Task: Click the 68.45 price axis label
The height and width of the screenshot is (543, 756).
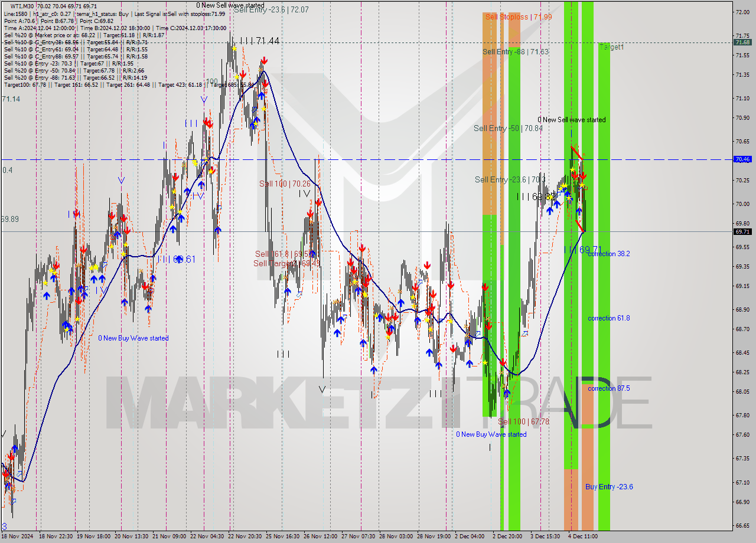Action: tap(742, 353)
